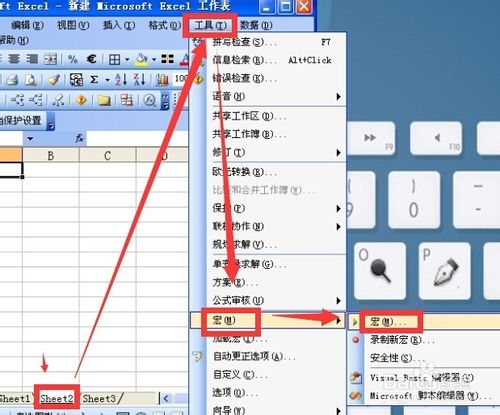
Task: Choose 安全性(S) in the macro submenu
Action: [x=424, y=358]
